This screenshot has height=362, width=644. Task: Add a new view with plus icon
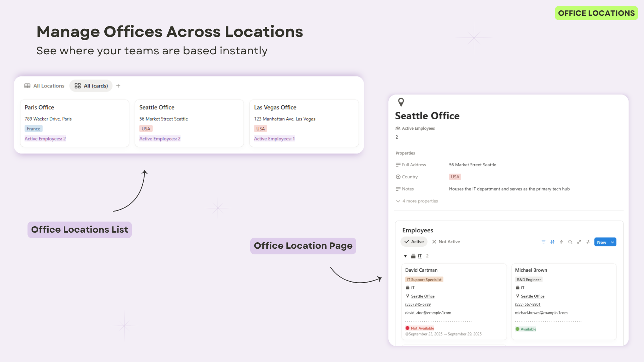(118, 86)
